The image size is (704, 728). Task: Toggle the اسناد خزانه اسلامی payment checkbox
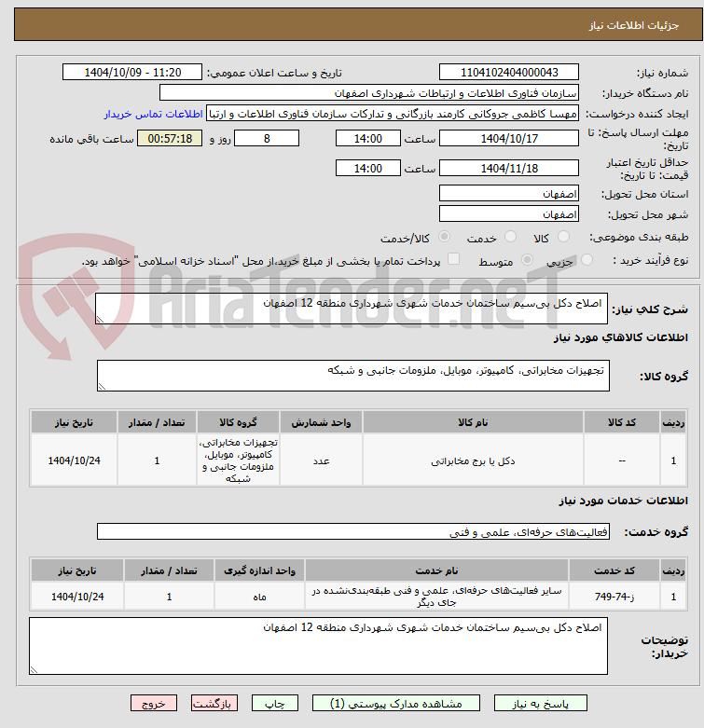454,259
